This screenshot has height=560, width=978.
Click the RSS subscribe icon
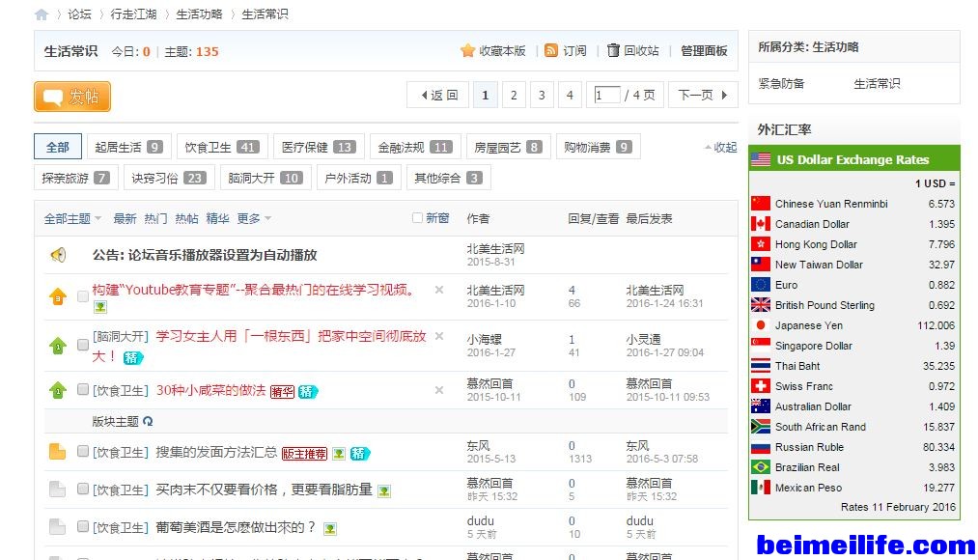pyautogui.click(x=551, y=51)
